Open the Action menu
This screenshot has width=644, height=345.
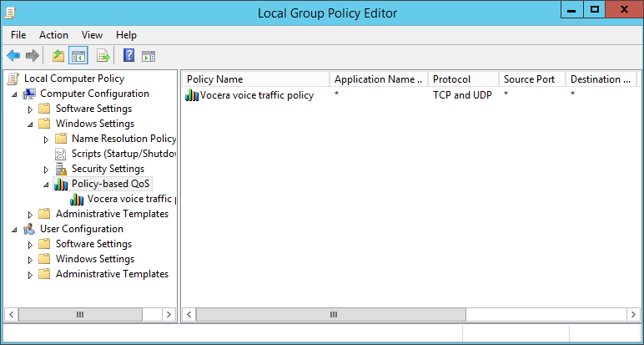click(53, 35)
